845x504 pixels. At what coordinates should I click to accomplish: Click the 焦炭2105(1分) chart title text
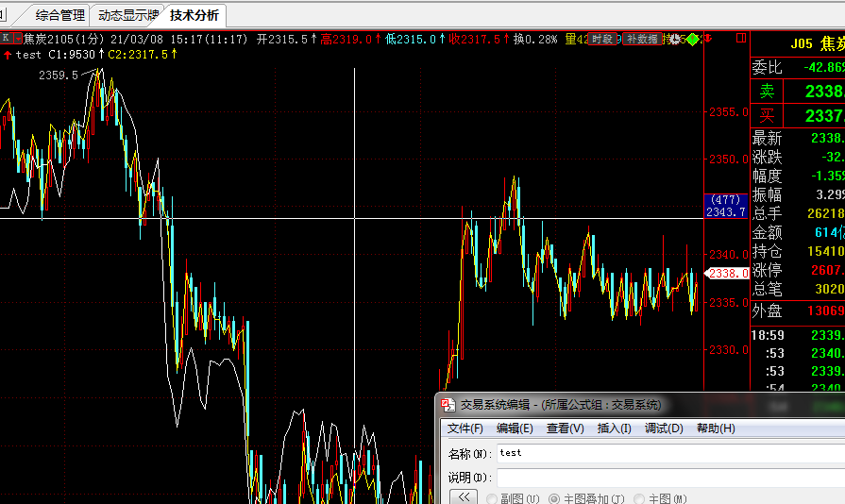coord(63,40)
